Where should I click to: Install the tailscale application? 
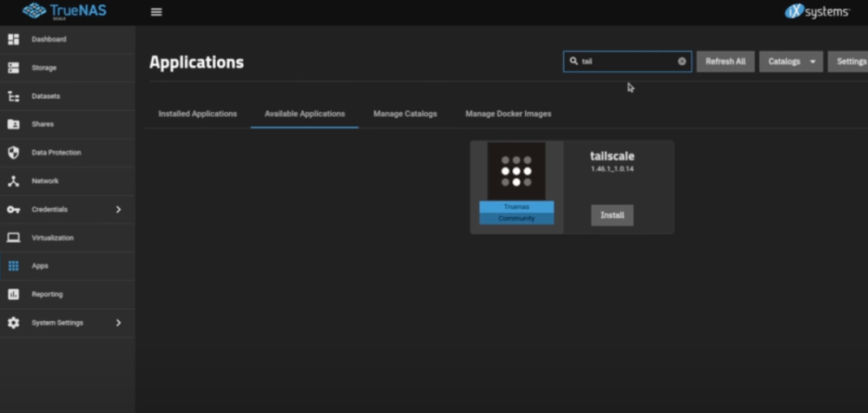[612, 215]
